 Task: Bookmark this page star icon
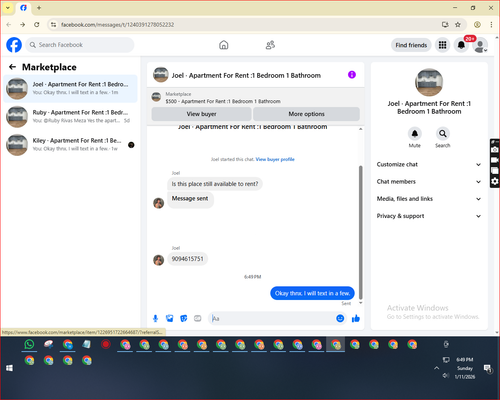[x=458, y=25]
